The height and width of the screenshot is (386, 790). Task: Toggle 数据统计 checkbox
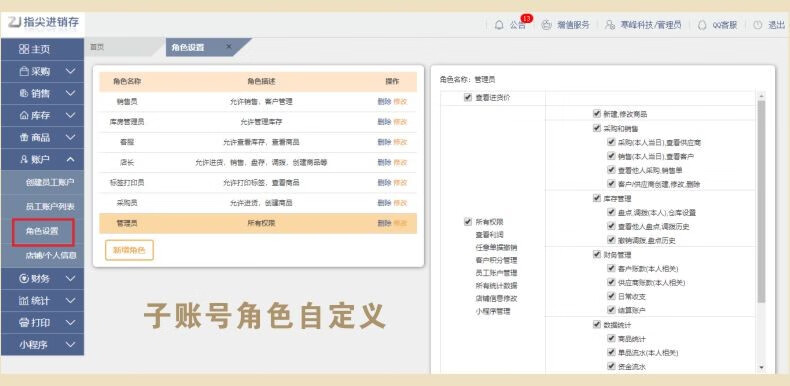coord(597,324)
